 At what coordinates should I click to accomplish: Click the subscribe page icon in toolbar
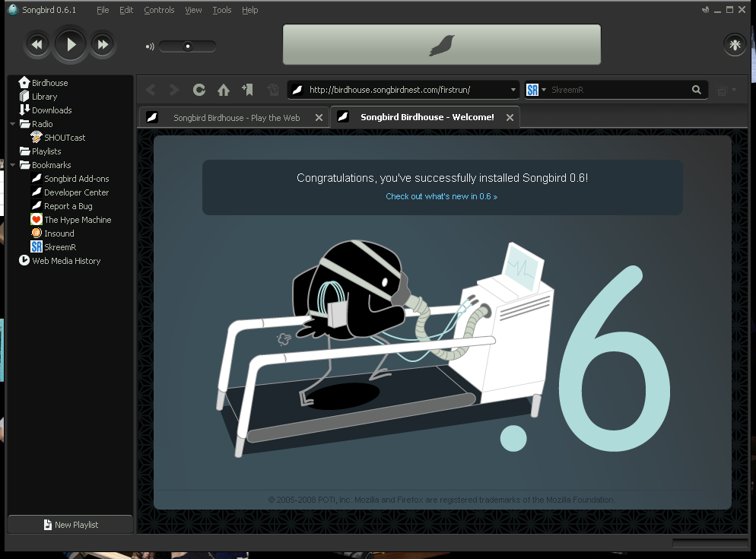pos(273,90)
